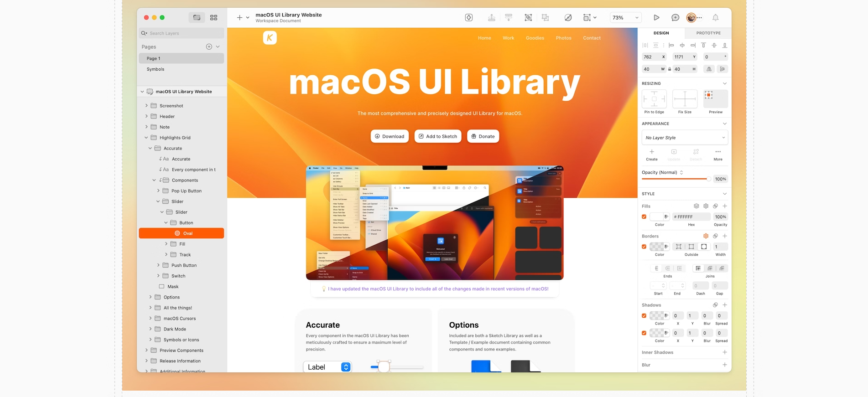Toggle the second shadow checkbox
Image resolution: width=868 pixels, height=397 pixels.
coord(644,333)
